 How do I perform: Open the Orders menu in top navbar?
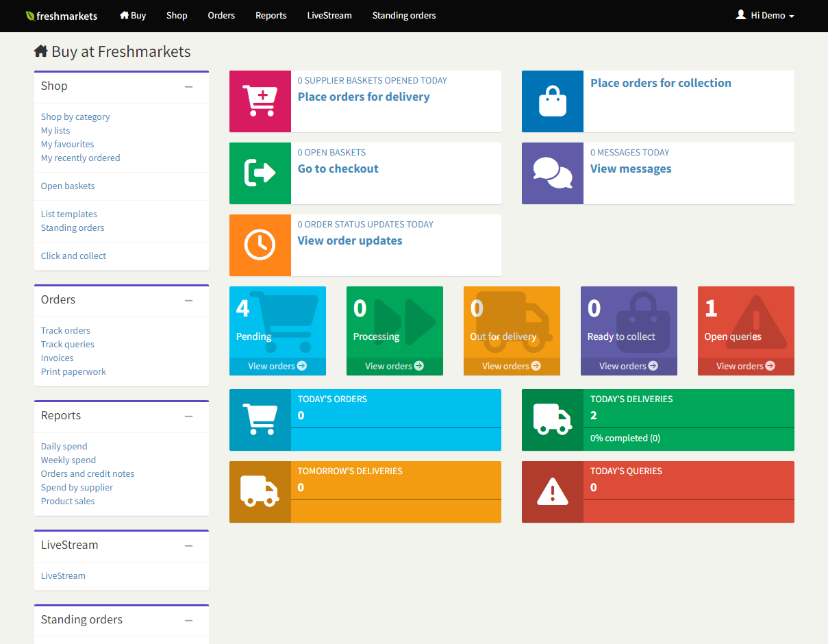221,15
